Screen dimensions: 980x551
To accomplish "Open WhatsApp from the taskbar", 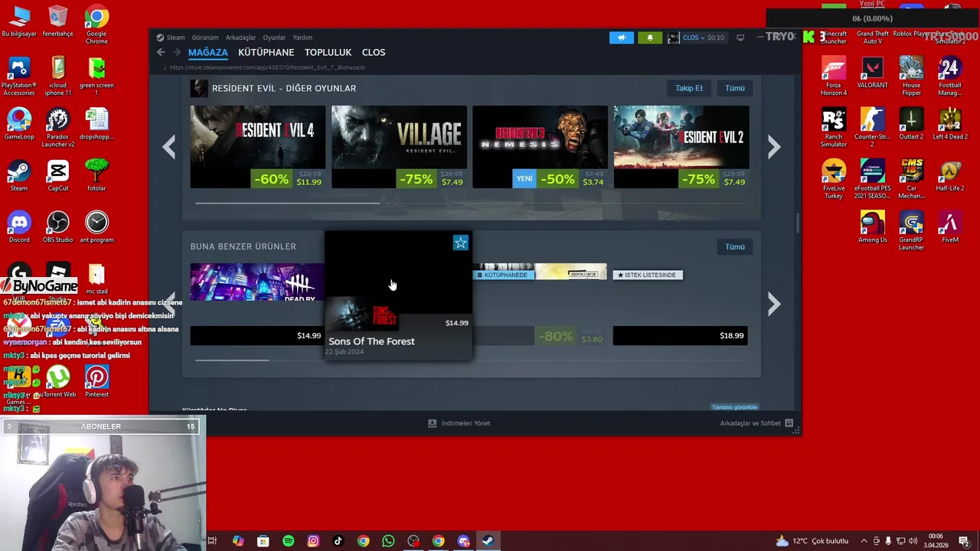I will point(388,541).
